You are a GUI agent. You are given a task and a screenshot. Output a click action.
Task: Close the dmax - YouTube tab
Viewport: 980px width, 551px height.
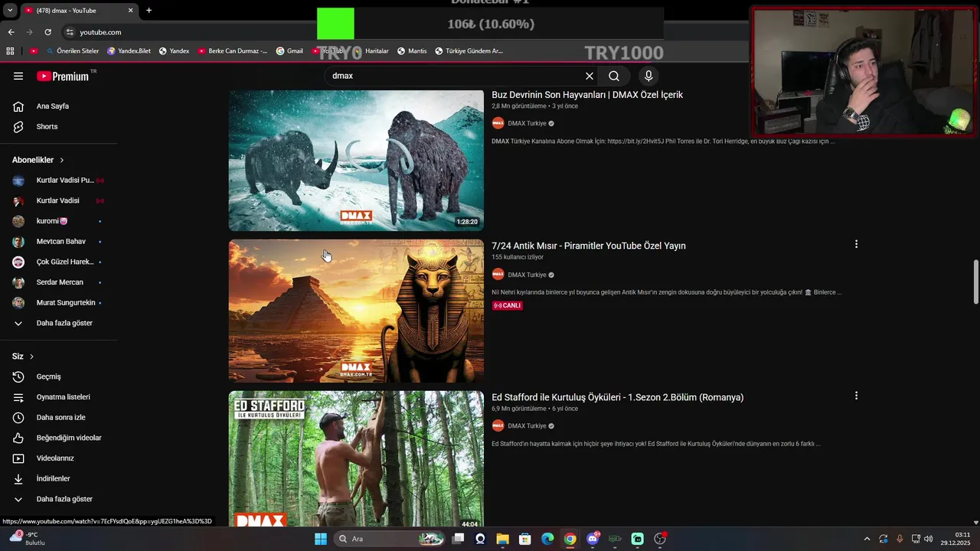(x=130, y=11)
